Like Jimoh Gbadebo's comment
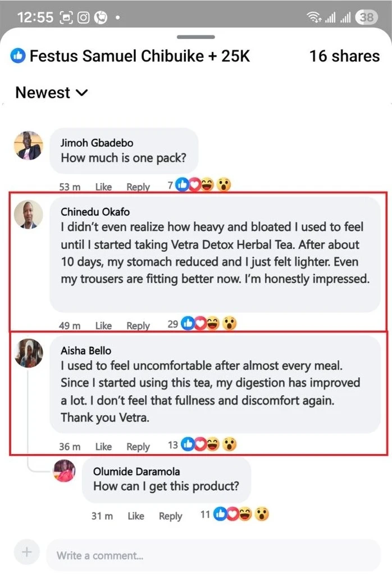Screen dimensions: 392x580 [x=103, y=187]
